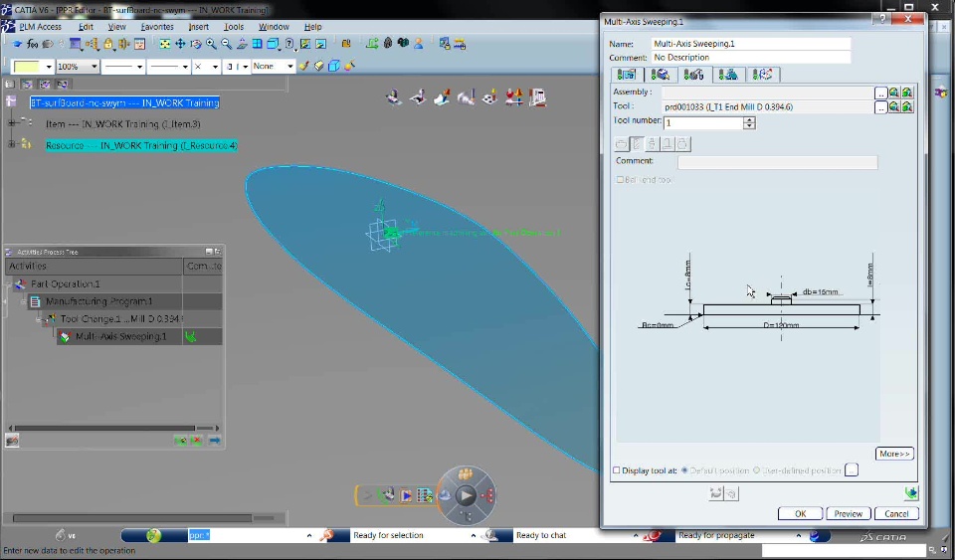The image size is (955, 560).
Task: Select the Rotate view tool
Action: (x=196, y=44)
